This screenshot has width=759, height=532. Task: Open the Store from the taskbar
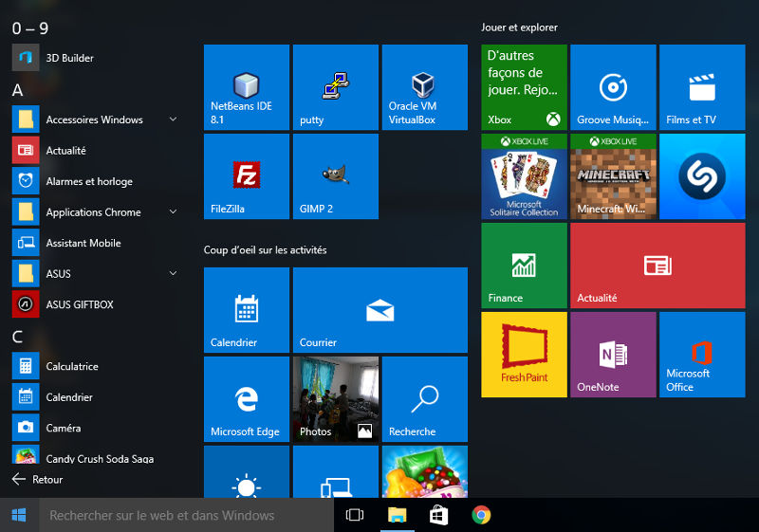(438, 515)
